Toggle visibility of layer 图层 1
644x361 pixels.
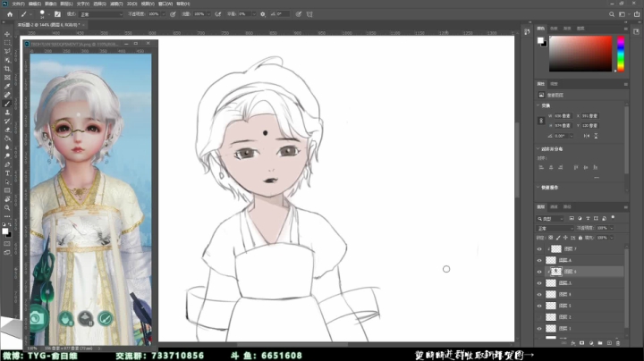[x=539, y=329]
